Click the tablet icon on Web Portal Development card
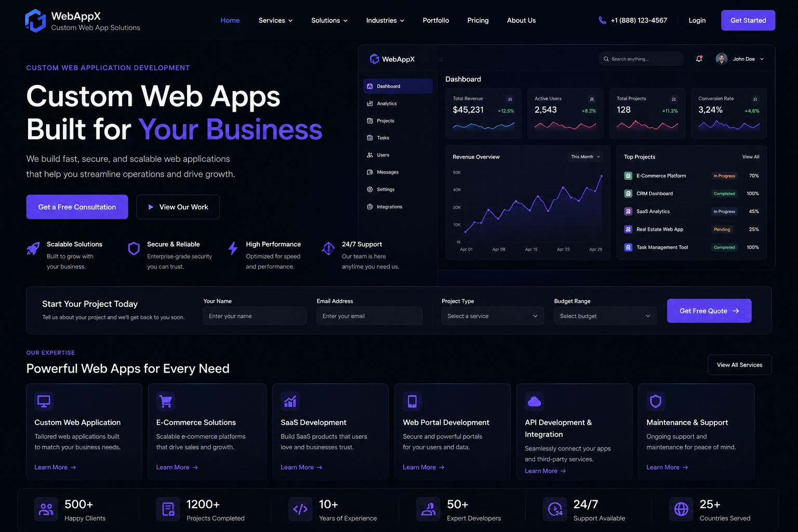798x532 pixels. [413, 401]
